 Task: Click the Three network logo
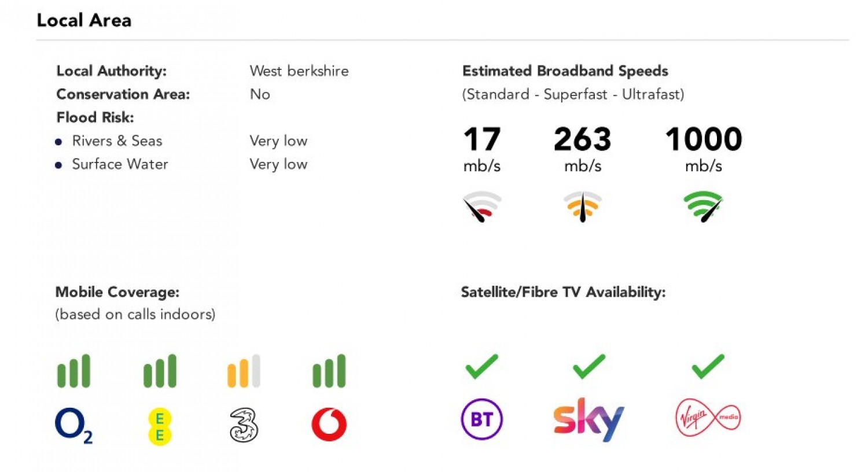244,425
